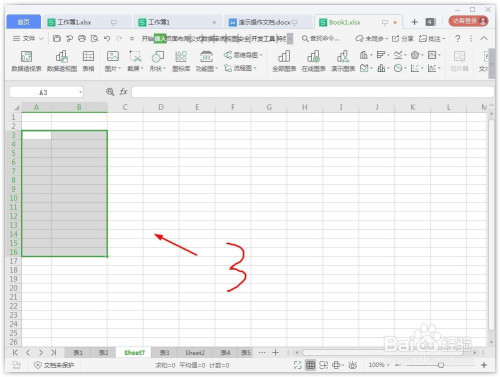
Task: Click the Table (表格) insert icon
Action: [88, 61]
